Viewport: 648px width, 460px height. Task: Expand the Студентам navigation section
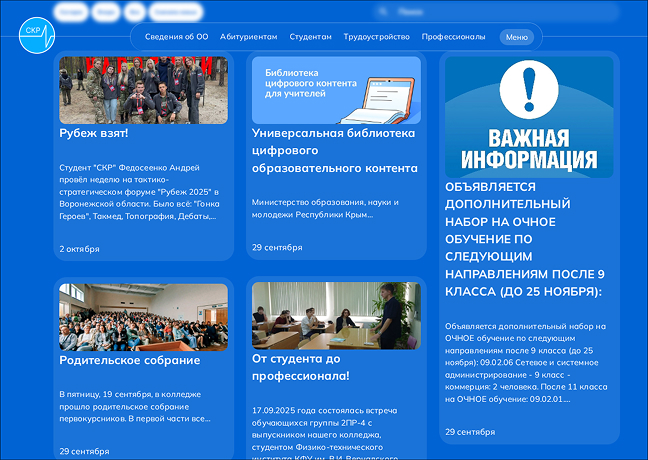coord(310,37)
